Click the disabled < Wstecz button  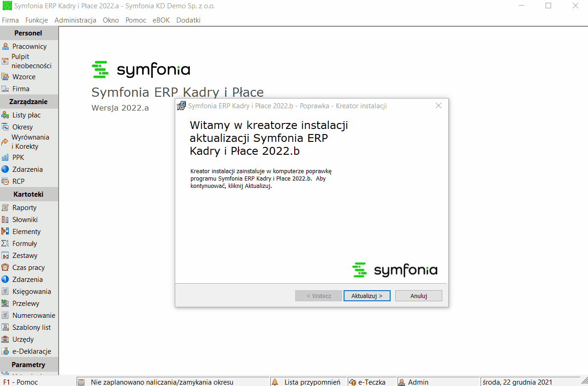click(319, 296)
